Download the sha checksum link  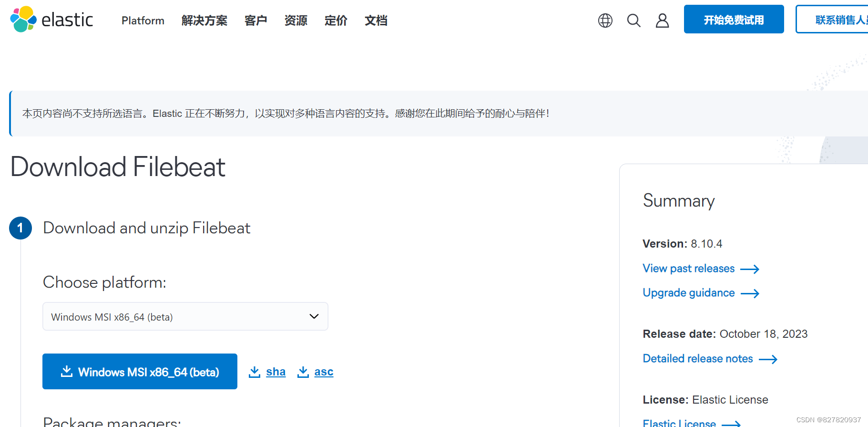click(276, 372)
